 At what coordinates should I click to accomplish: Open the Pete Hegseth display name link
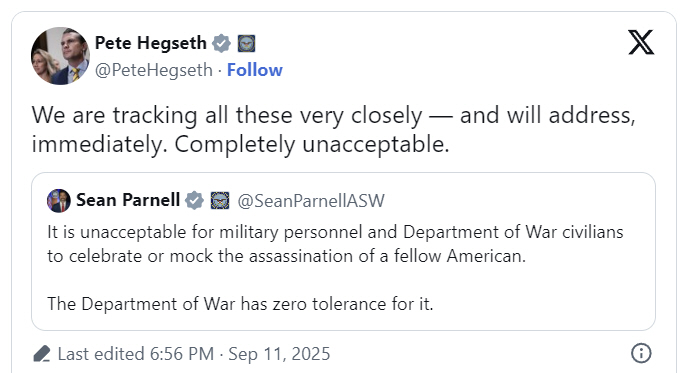click(150, 43)
